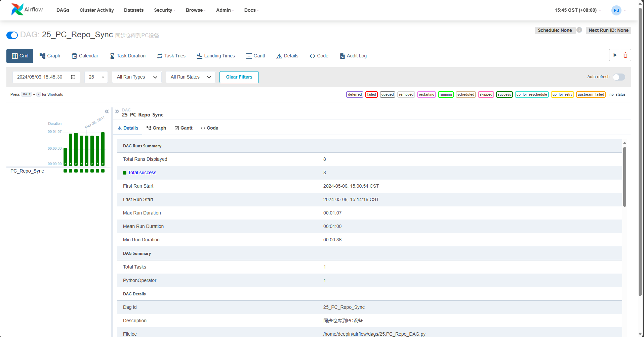Click the scheduled status legend
Screen dimensions: 644x337
[466, 94]
